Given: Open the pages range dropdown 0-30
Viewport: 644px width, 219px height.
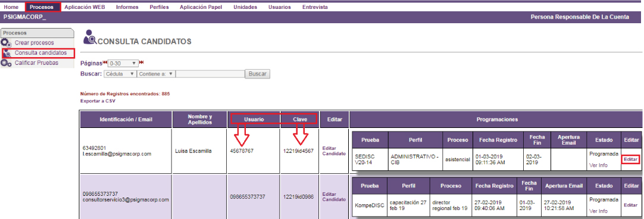Looking at the screenshot, I should [123, 63].
